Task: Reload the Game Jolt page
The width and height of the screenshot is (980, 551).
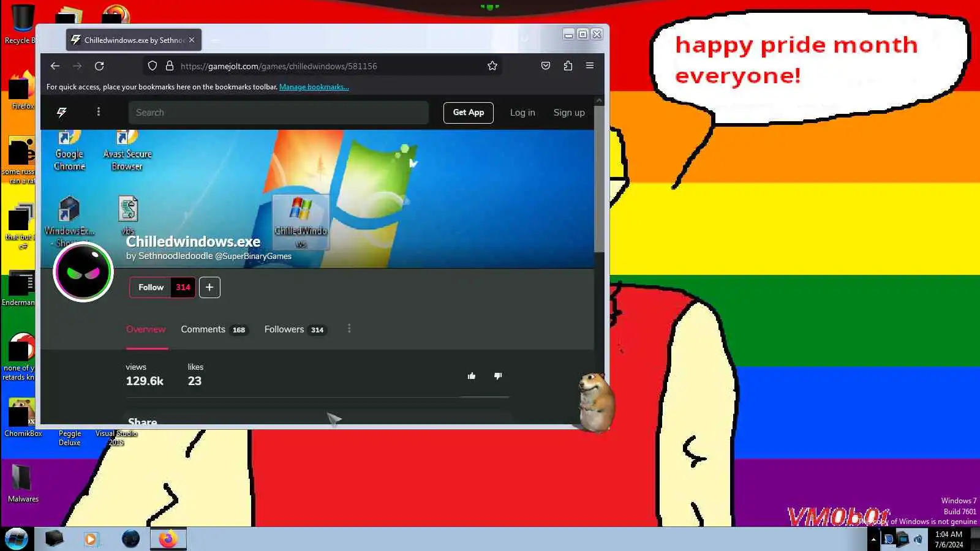Action: coord(99,66)
